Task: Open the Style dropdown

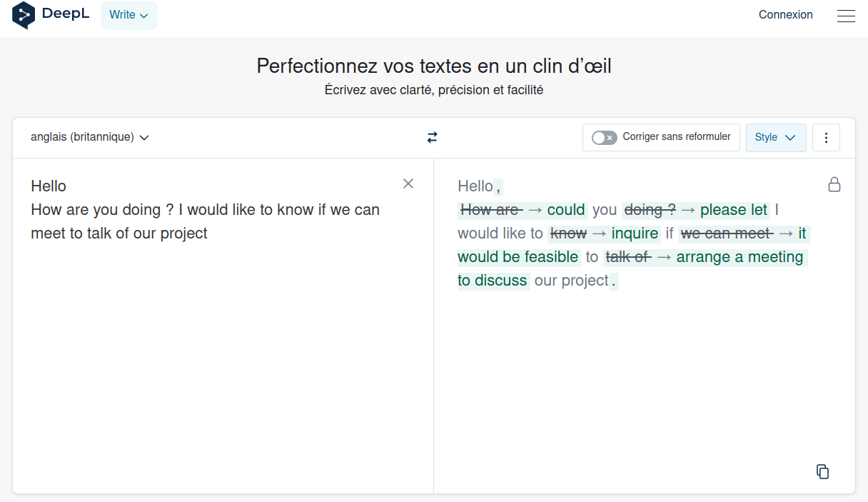Action: 776,138
